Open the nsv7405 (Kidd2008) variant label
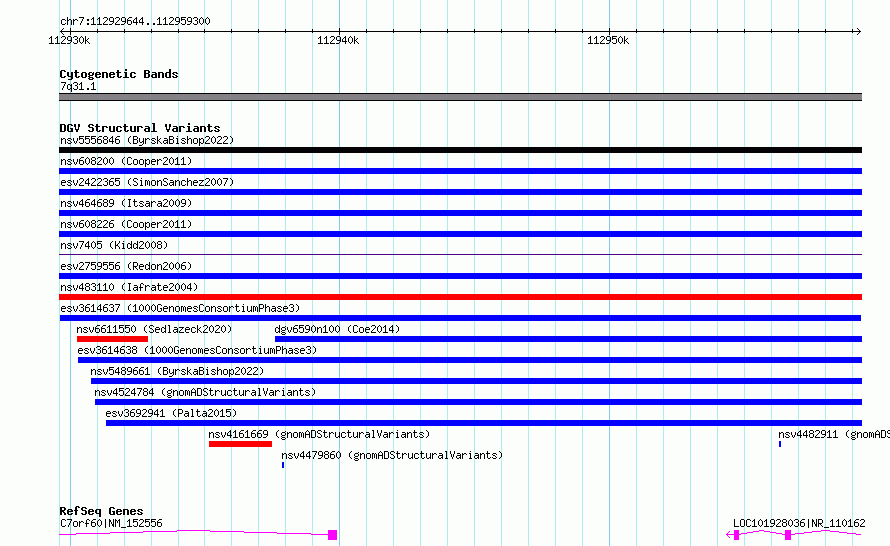This screenshot has height=546, width=890. (x=114, y=245)
